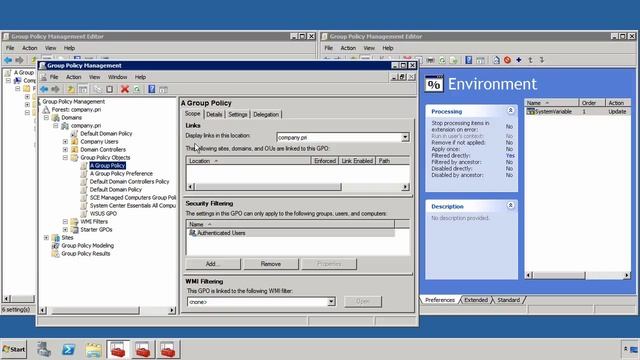Switch to the Standard tab in right editor
The image size is (640, 360).
pos(509,300)
